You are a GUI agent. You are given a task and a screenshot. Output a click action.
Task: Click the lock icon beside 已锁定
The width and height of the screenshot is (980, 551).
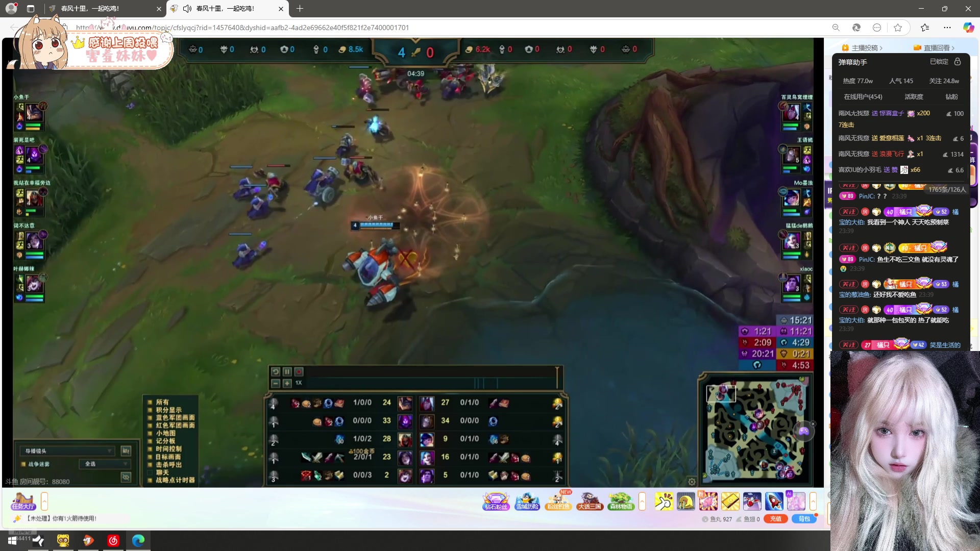958,62
